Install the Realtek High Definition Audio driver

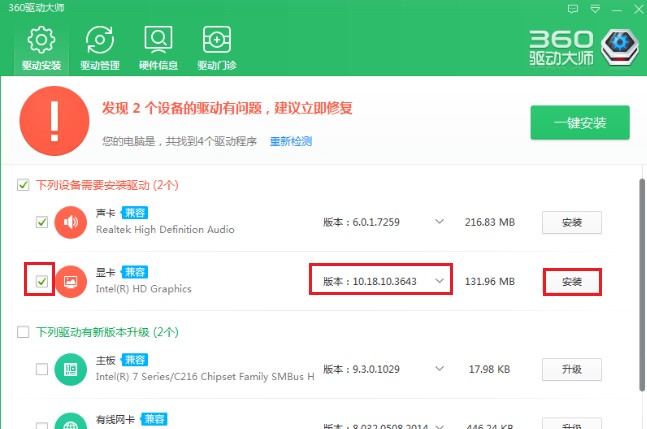click(572, 223)
